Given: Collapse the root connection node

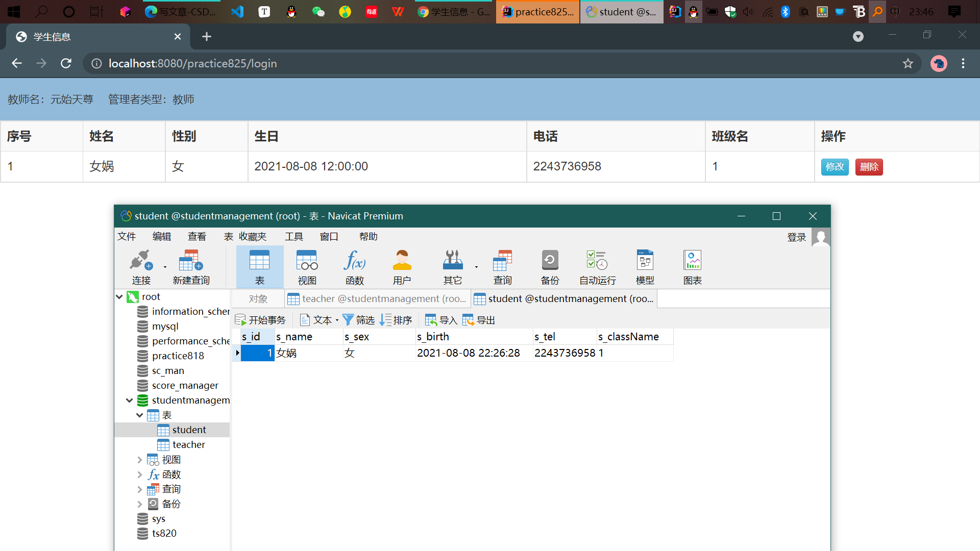Looking at the screenshot, I should (x=119, y=296).
